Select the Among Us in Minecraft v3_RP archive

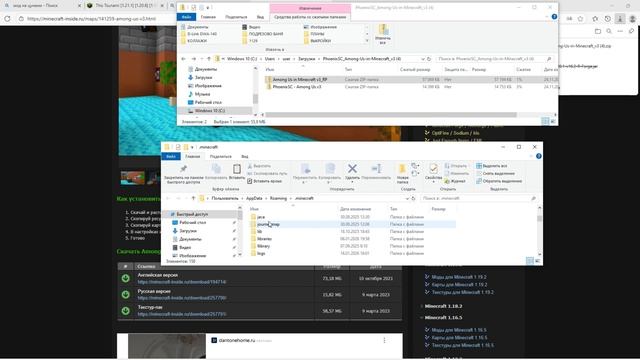click(x=410, y=80)
